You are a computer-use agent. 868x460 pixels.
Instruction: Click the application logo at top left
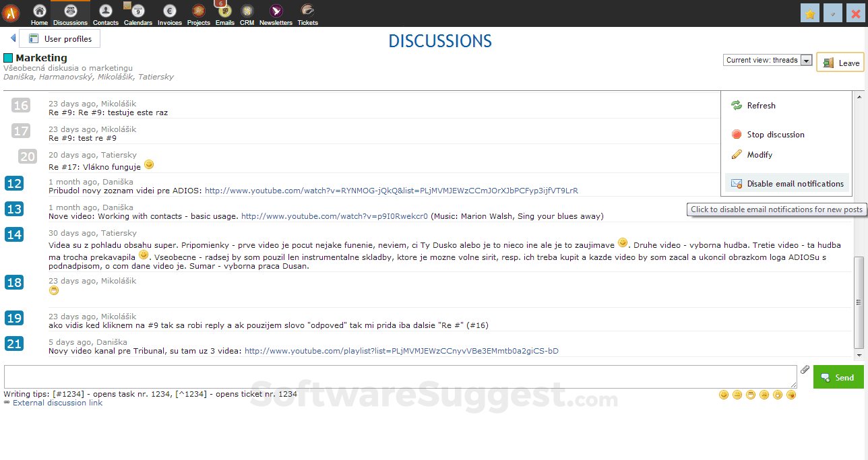point(11,13)
